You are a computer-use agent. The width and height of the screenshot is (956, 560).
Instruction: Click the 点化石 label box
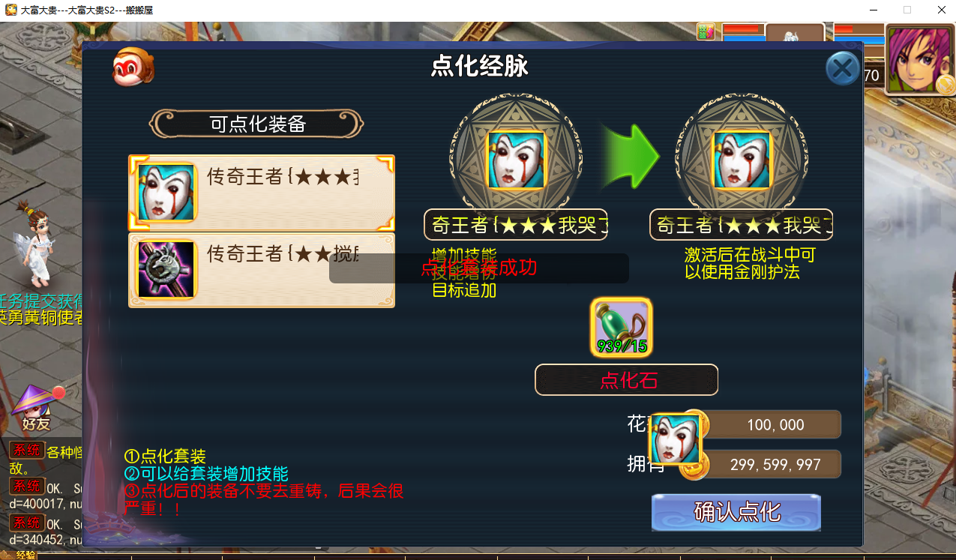pos(626,380)
